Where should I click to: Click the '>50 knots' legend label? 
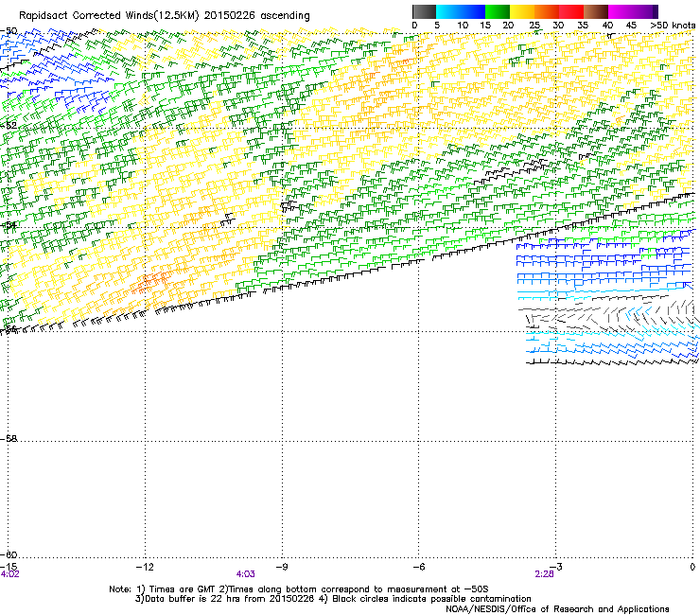[673, 26]
